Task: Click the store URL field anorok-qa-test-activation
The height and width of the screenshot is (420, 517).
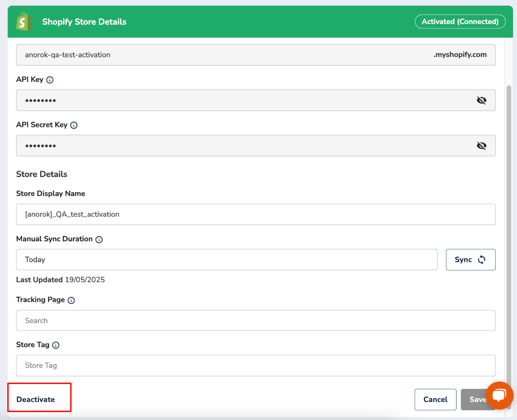Action: point(256,55)
